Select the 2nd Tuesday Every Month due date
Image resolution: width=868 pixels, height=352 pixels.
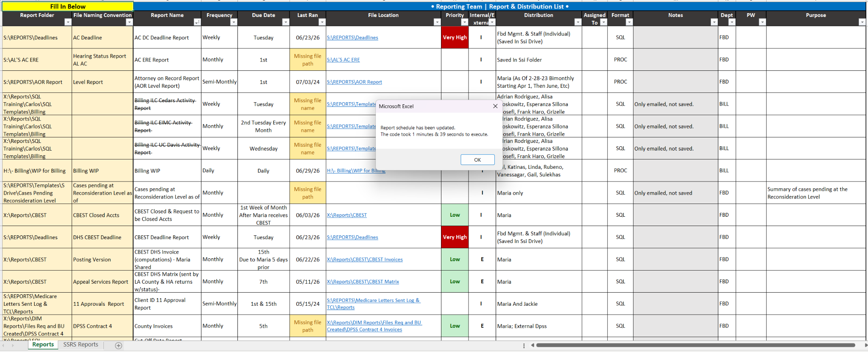click(263, 126)
